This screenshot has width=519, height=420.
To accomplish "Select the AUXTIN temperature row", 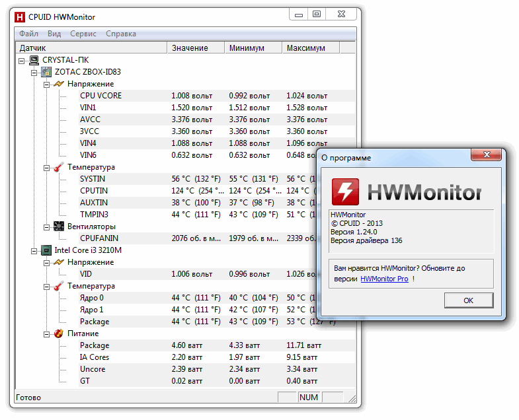I will 197,203.
